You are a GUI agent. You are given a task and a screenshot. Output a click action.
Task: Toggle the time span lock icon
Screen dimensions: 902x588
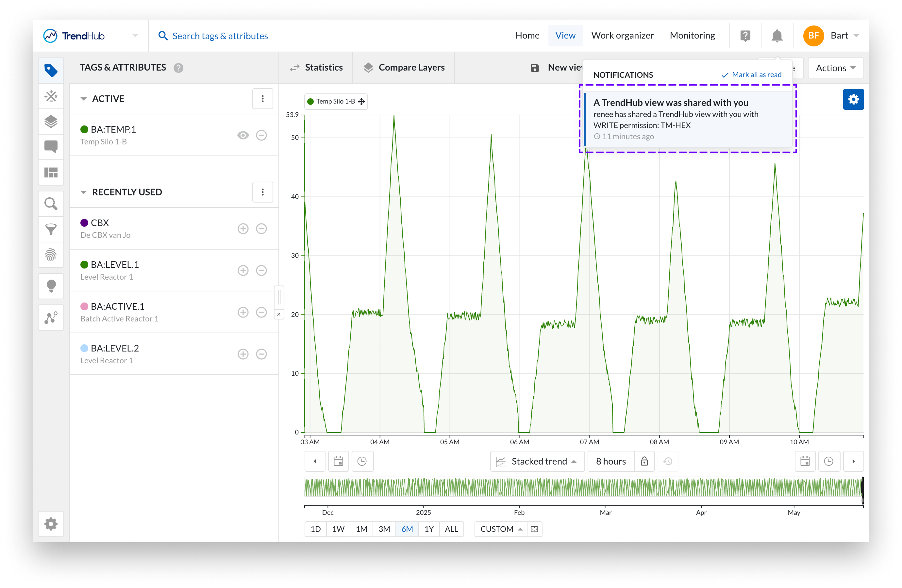644,461
